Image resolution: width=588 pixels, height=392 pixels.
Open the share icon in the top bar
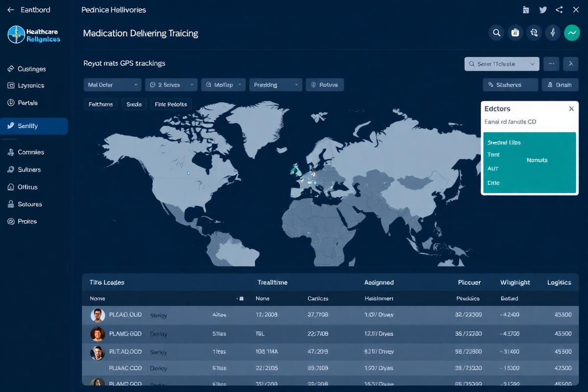[559, 9]
